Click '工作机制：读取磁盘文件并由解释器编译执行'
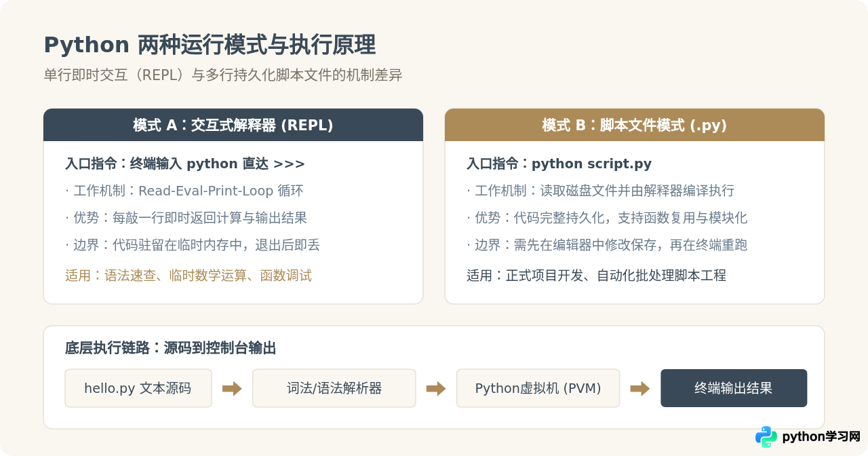868x456 pixels. [x=601, y=191]
